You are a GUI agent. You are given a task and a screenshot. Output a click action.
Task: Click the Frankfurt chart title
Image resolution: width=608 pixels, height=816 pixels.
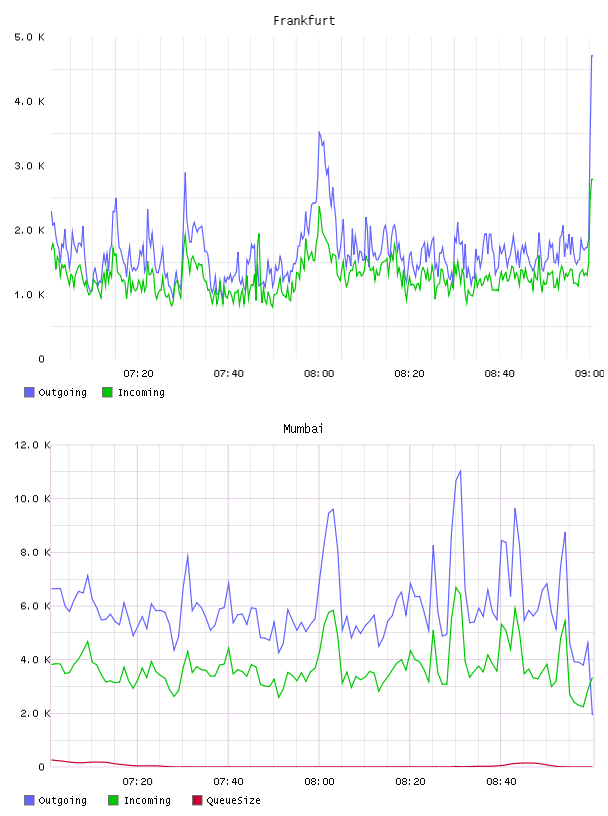(304, 21)
